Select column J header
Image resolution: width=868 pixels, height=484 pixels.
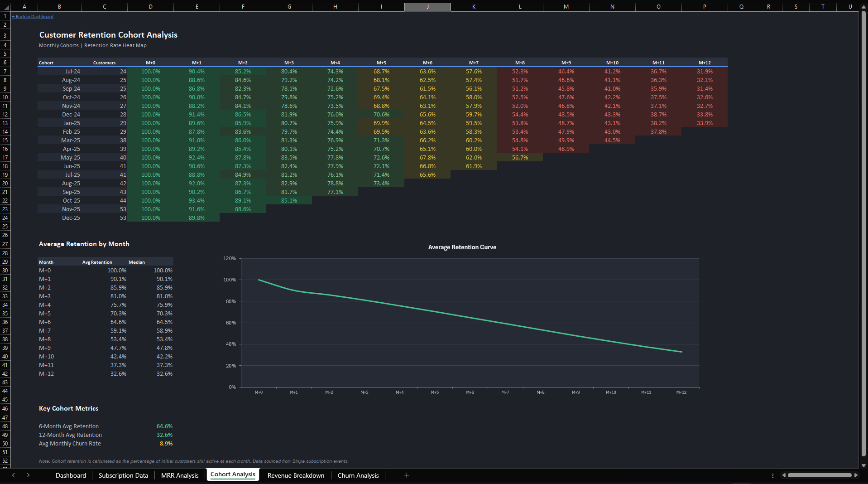tap(427, 7)
